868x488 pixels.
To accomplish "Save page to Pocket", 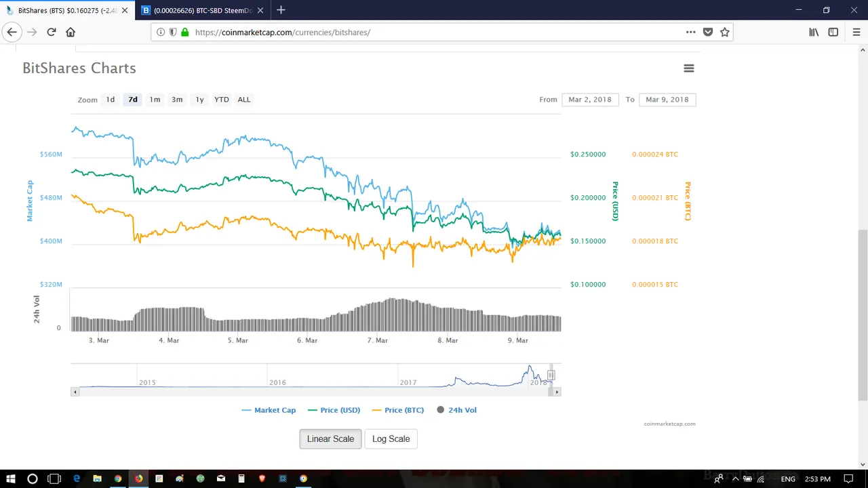I will [708, 32].
